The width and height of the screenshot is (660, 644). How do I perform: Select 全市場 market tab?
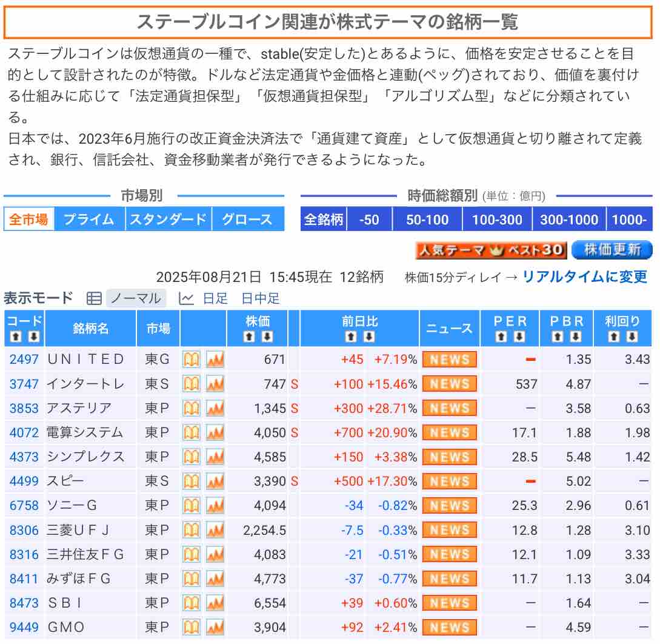pos(28,220)
